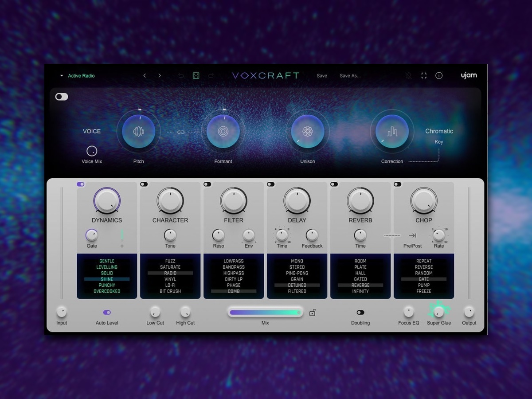This screenshot has width=532, height=399.
Task: Click the large Chop knob
Action: coord(424,201)
